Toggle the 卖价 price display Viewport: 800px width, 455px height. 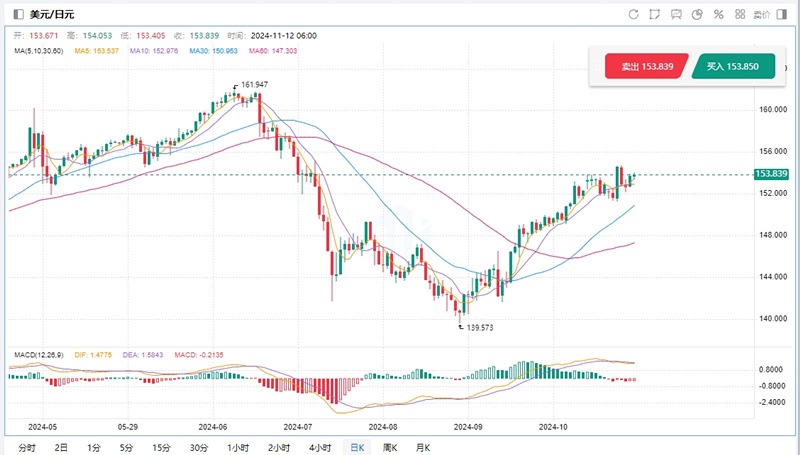click(x=762, y=15)
